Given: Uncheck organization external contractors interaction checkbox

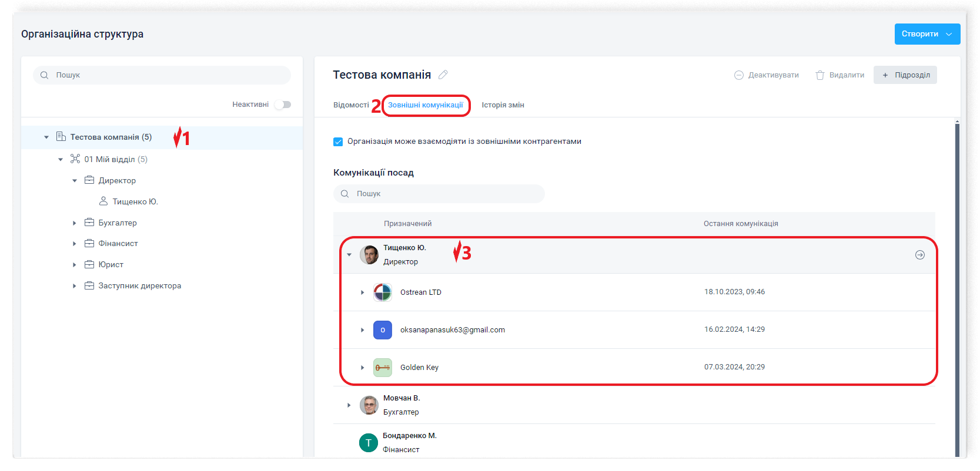Looking at the screenshot, I should [338, 142].
